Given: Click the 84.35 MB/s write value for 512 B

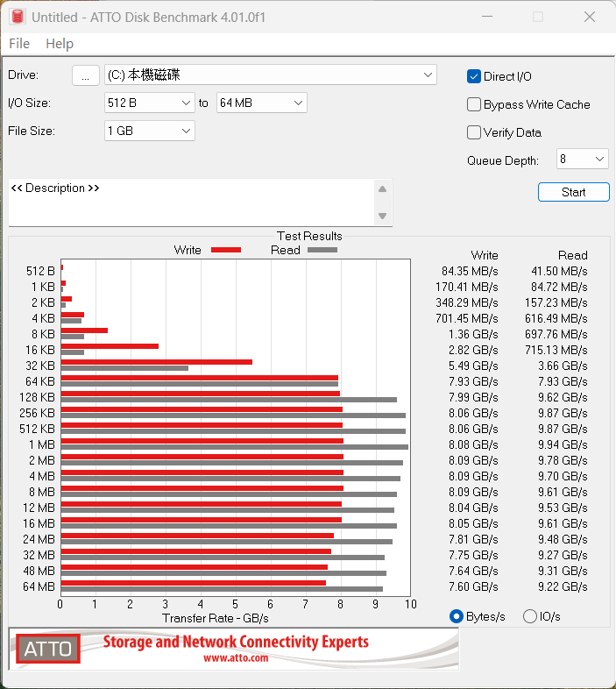Looking at the screenshot, I should coord(470,271).
